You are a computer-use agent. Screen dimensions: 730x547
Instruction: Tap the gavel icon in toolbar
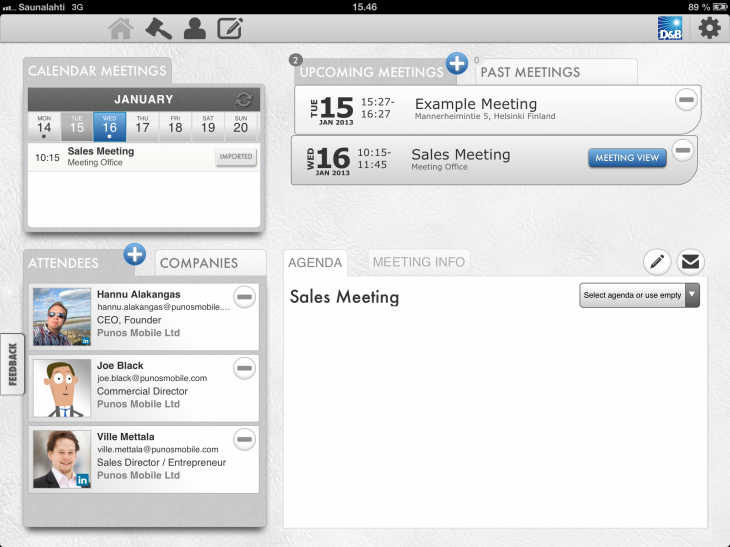tap(158, 28)
